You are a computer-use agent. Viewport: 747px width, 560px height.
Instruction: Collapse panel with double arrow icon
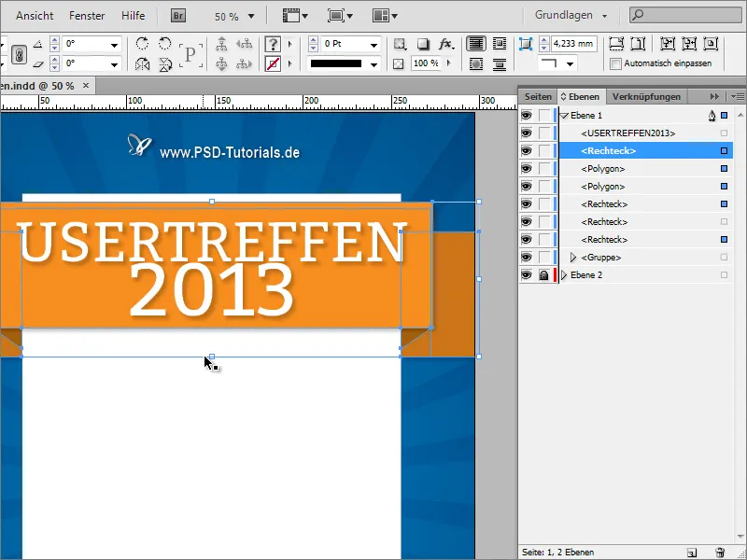[x=714, y=97]
